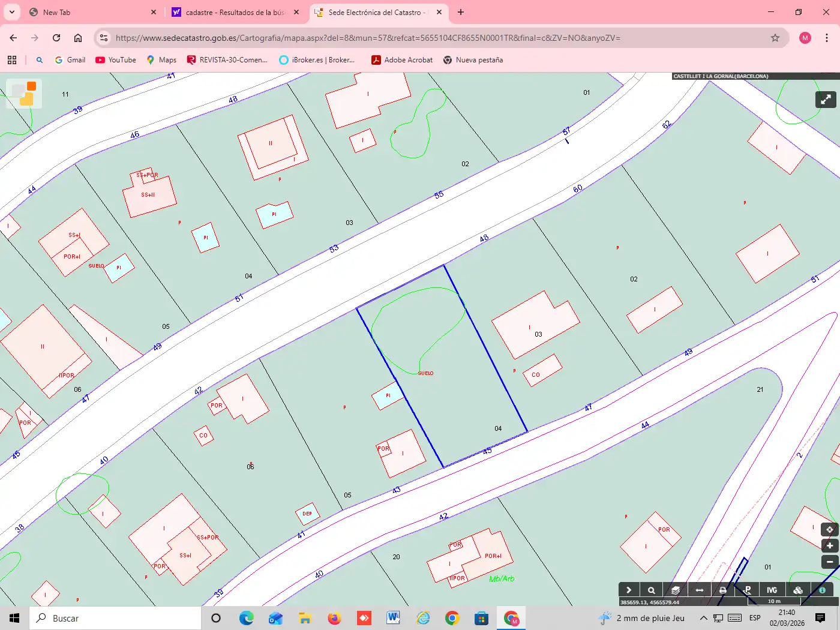Go back to the previous page

13,38
